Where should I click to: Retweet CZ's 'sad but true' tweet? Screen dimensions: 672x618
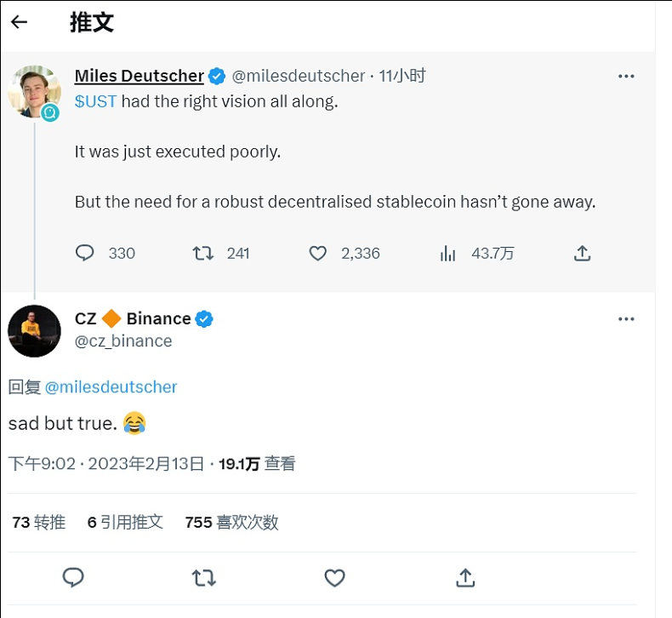(204, 578)
